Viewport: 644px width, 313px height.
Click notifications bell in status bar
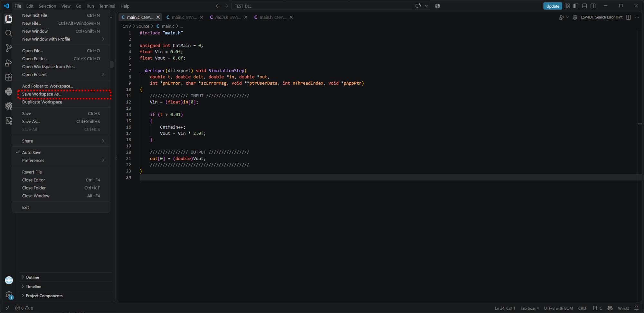636,308
